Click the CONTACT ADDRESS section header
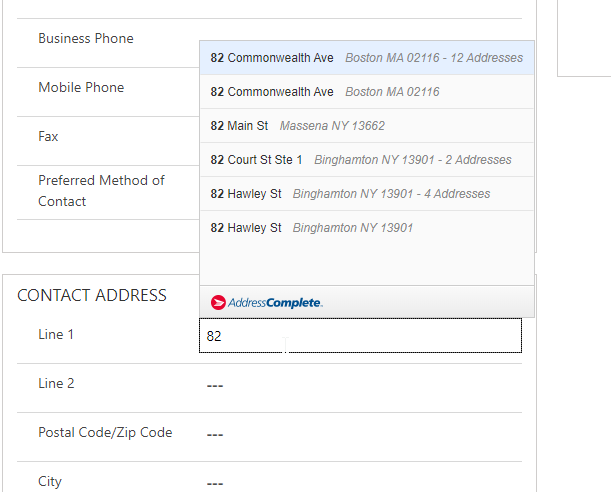611x492 pixels. (92, 296)
